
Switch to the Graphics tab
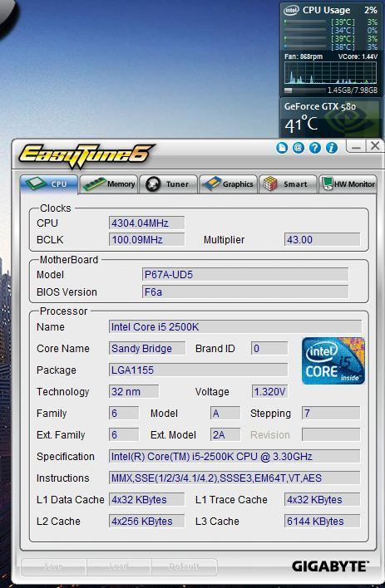click(x=228, y=184)
